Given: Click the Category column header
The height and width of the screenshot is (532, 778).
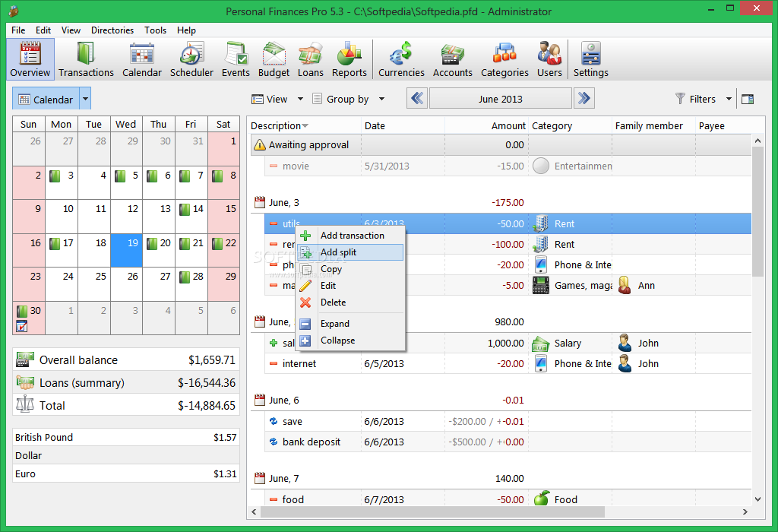Looking at the screenshot, I should click(x=570, y=126).
